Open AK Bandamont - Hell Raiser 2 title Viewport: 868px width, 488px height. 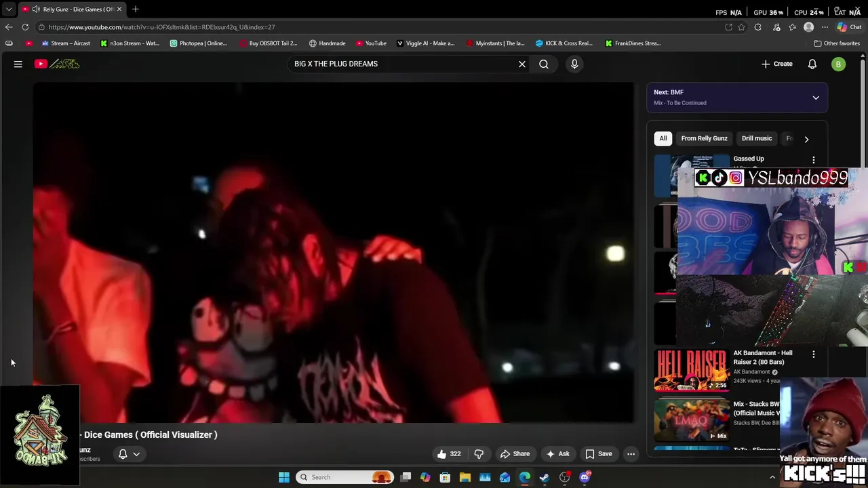(x=763, y=357)
